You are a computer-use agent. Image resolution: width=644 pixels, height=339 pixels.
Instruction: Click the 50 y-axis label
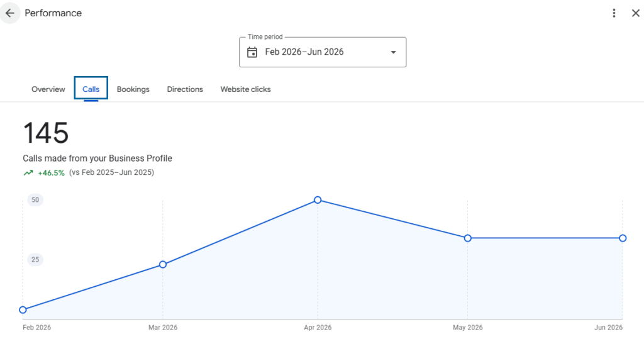[35, 200]
